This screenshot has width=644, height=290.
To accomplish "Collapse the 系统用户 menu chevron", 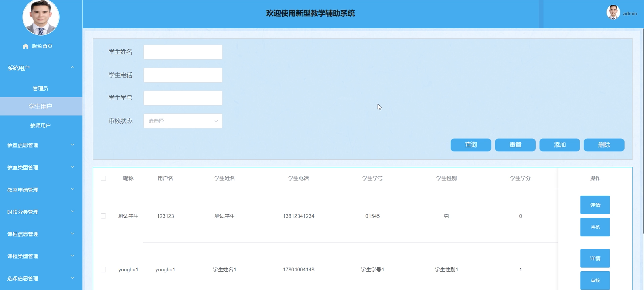I will click(72, 67).
